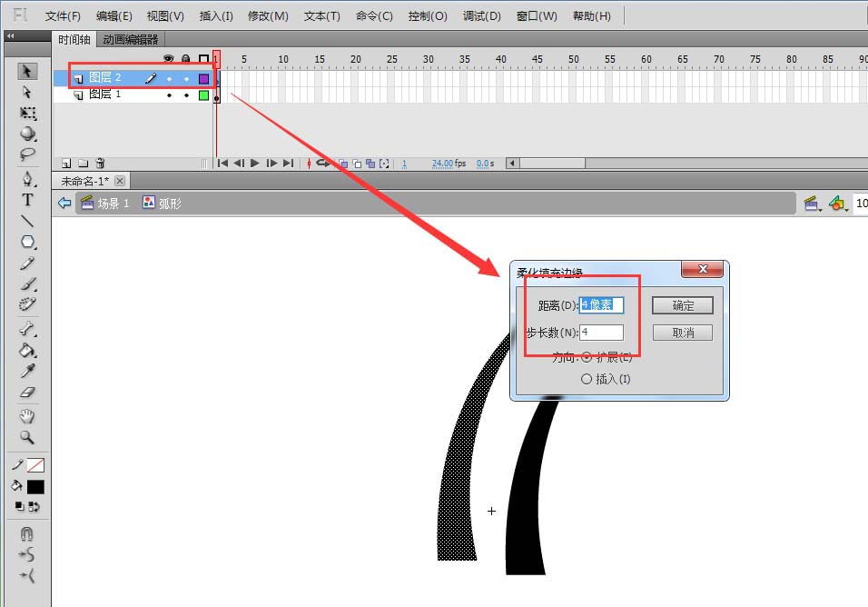Select the Eraser tool
The height and width of the screenshot is (607, 868).
pos(27,393)
